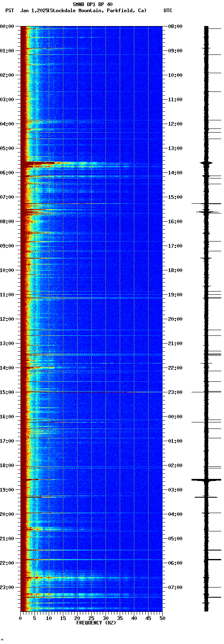Click the 45 Hz frequency tick label
Viewport: 224px width, 644px height.
coord(148,618)
